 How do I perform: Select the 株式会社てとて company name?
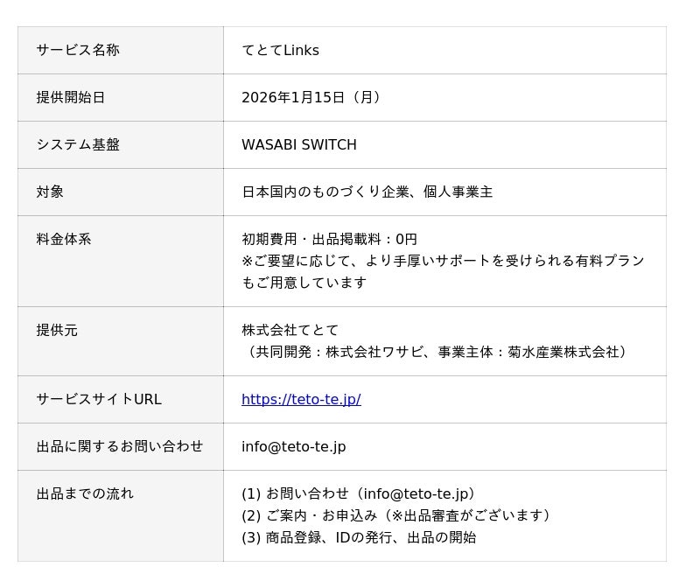pyautogui.click(x=290, y=331)
